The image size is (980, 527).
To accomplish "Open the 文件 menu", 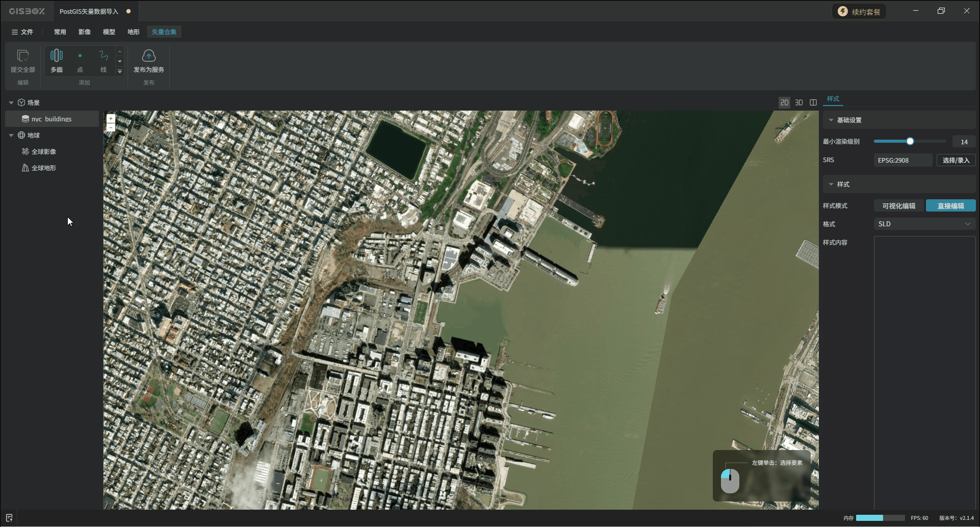I will coord(22,32).
